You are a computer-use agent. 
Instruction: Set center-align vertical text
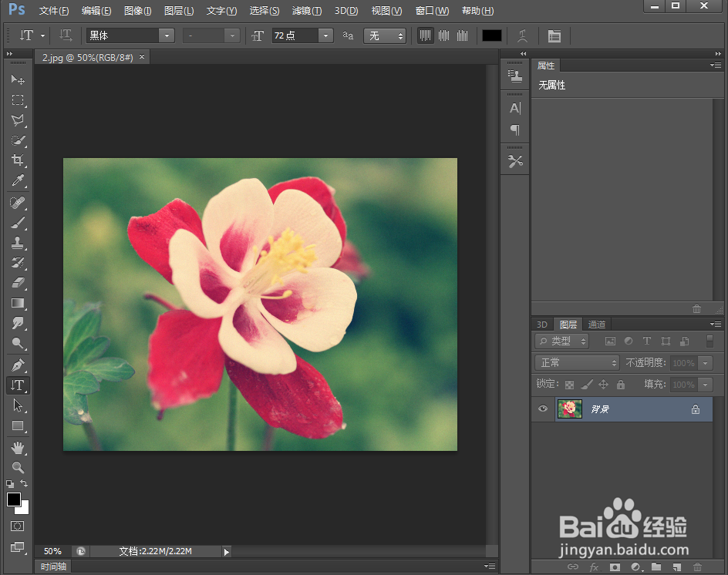(x=444, y=35)
